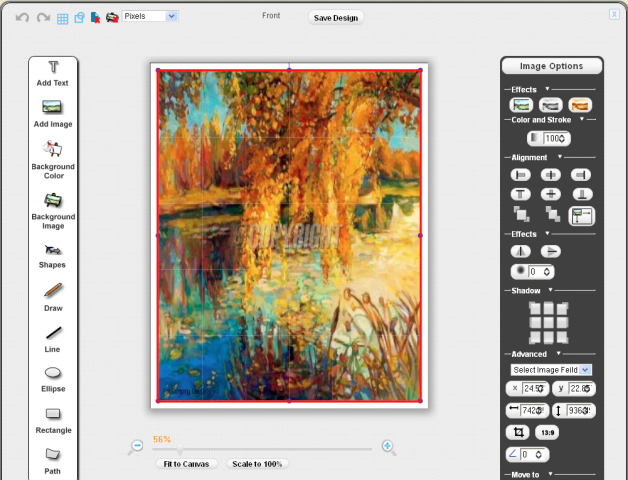Flip the image horizontally

pyautogui.click(x=521, y=252)
